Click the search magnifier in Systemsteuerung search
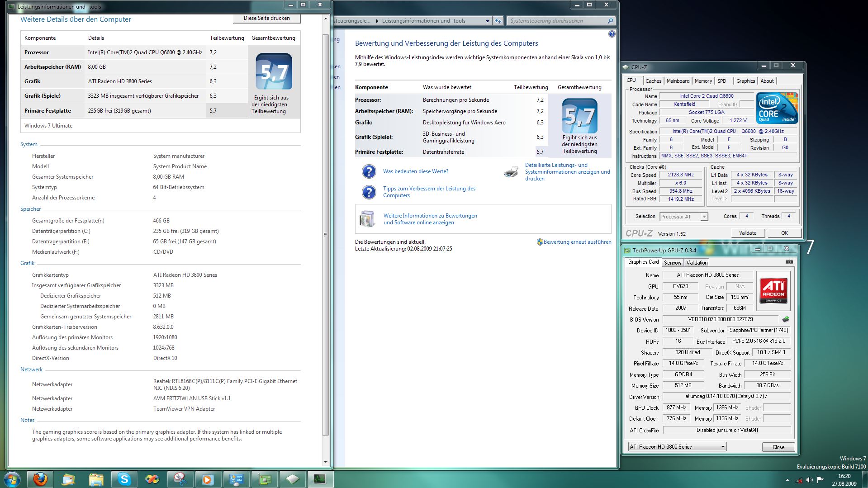This screenshot has height=488, width=868. (610, 21)
